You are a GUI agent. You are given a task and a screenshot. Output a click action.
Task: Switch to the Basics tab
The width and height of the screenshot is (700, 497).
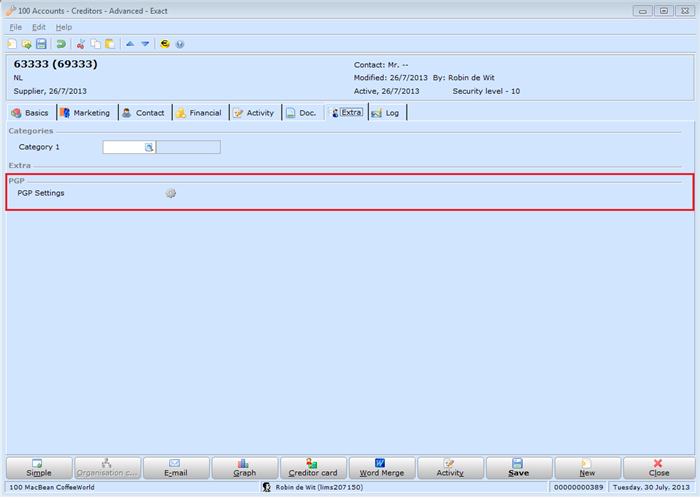(x=31, y=113)
